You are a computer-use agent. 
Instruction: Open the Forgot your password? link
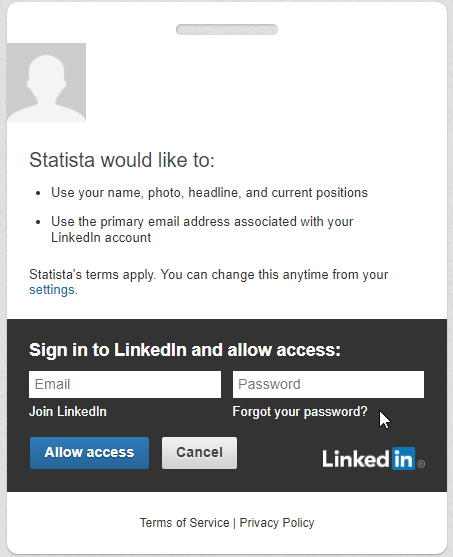pos(300,412)
